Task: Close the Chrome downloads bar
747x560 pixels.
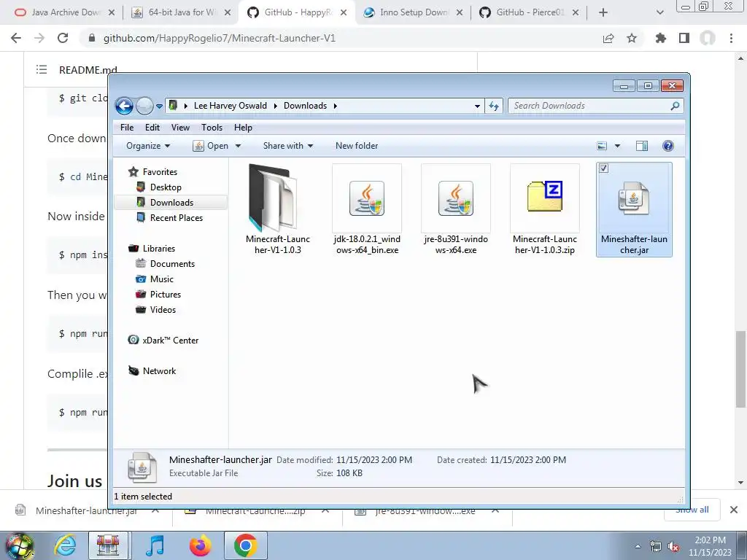Action: 734,510
